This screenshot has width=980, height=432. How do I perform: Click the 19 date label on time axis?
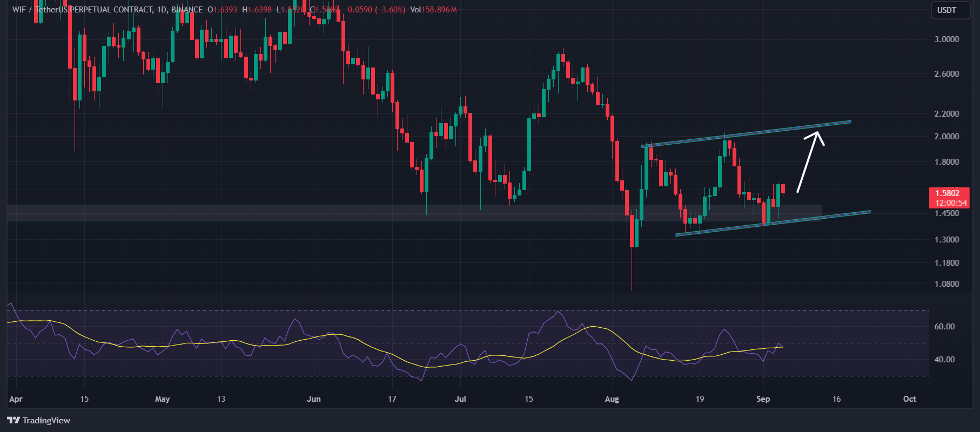tap(700, 399)
